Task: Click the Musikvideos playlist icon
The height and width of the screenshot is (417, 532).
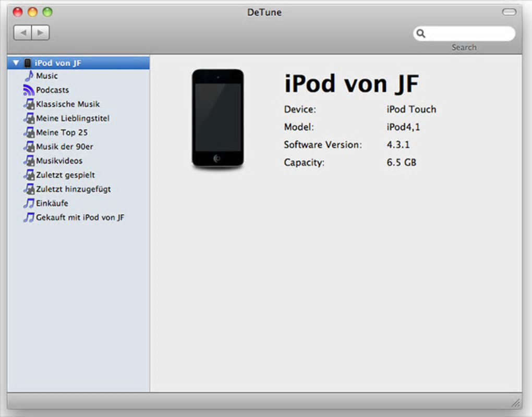Action: point(29,161)
